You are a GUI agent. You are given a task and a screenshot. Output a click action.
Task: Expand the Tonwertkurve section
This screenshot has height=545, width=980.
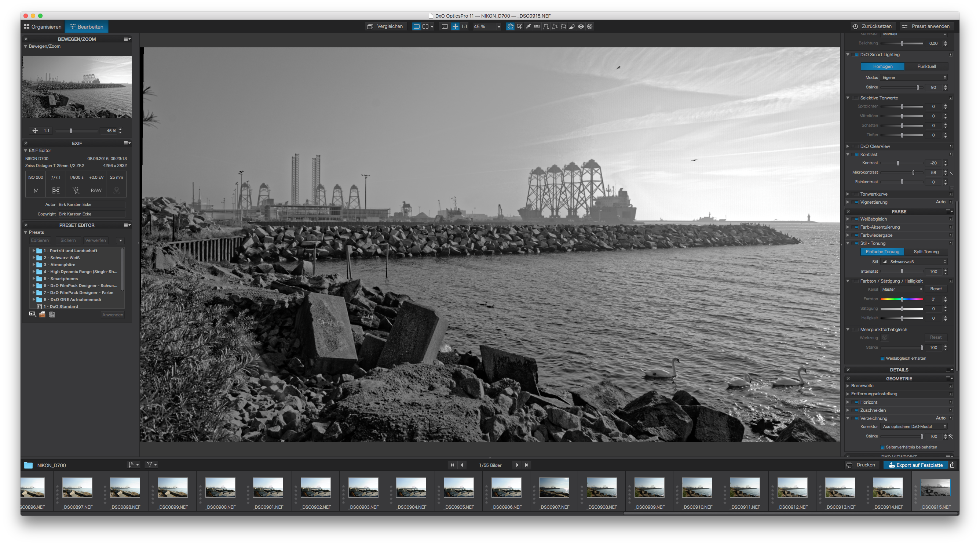tap(848, 194)
